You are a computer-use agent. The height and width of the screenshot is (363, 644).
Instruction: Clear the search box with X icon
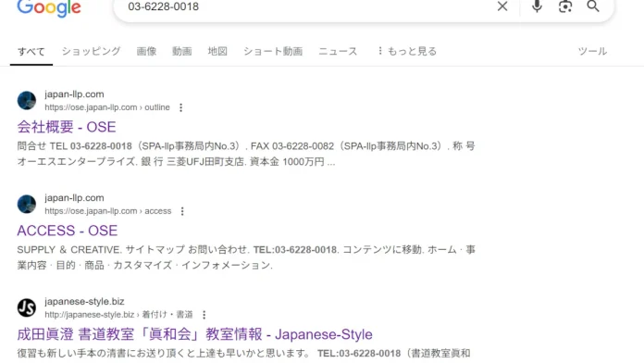coord(502,6)
